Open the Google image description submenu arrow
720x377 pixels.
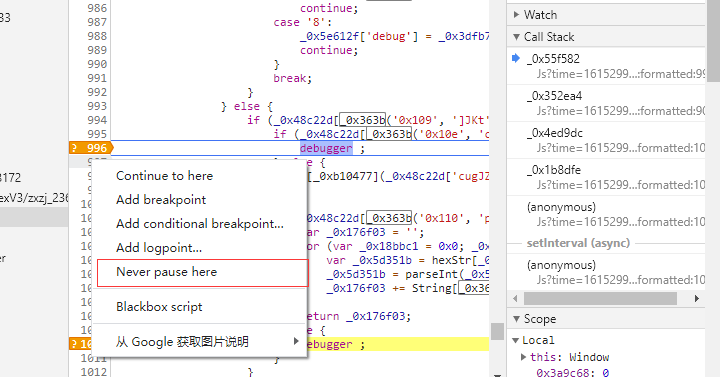pos(296,341)
